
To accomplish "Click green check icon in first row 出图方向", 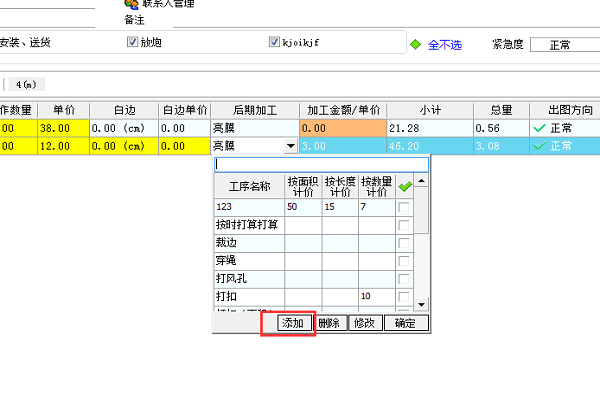I will (539, 128).
